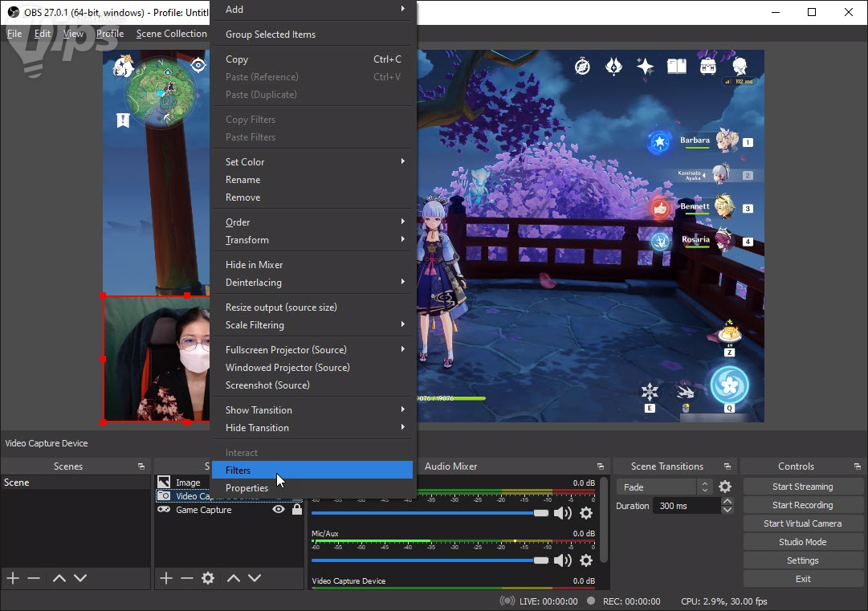Undock the Audio Mixer panel
The width and height of the screenshot is (868, 611).
[x=600, y=466]
